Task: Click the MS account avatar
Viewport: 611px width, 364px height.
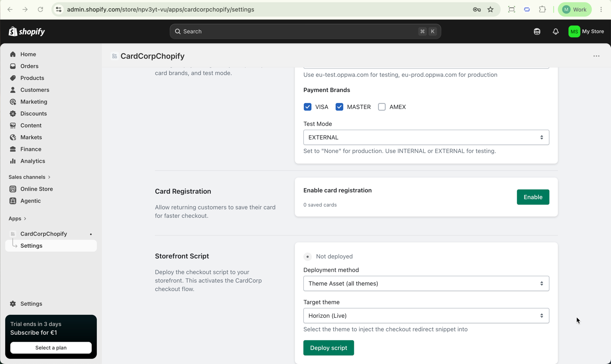Action: (x=574, y=31)
